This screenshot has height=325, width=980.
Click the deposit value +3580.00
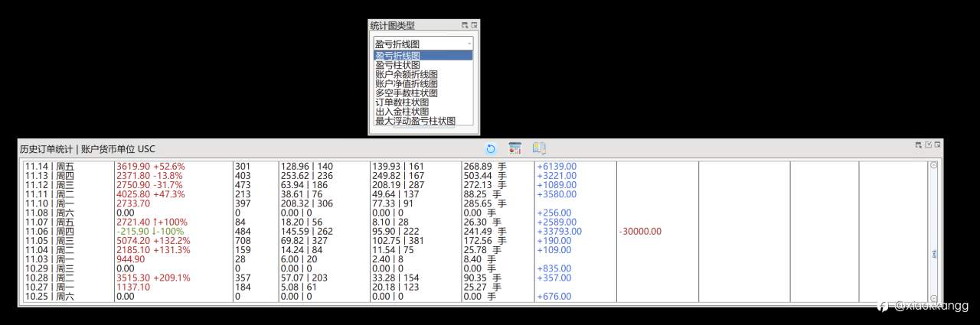[557, 194]
